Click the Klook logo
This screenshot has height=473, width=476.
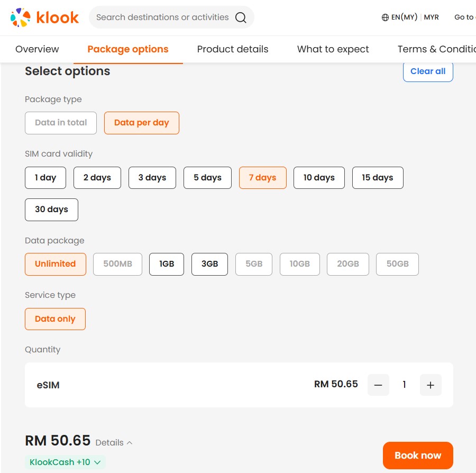[44, 17]
